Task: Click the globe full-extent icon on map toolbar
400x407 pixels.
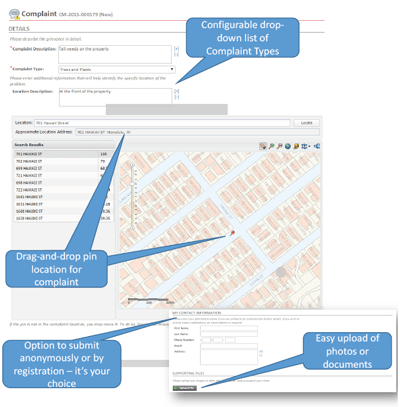Action: point(288,146)
